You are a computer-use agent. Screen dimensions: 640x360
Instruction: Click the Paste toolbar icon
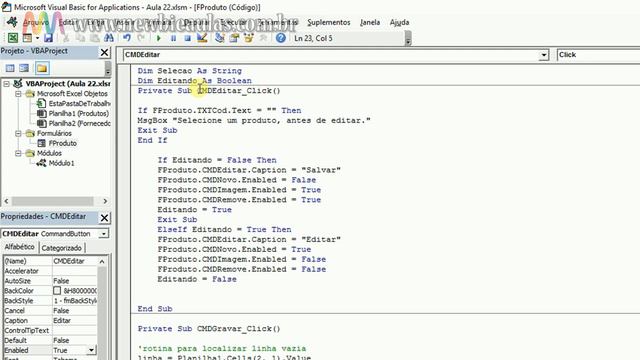click(95, 38)
